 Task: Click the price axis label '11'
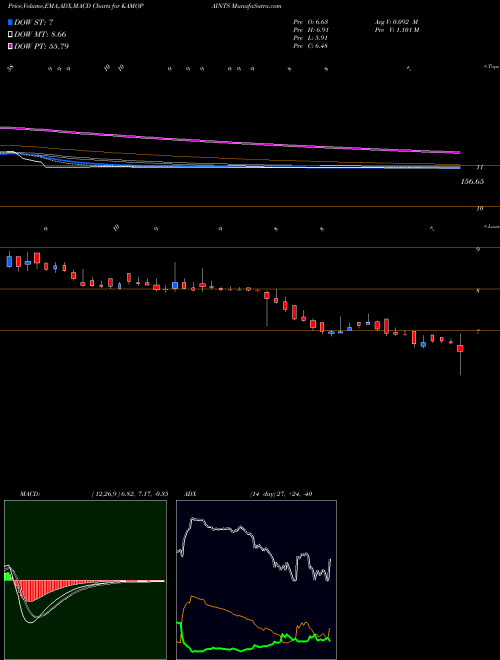point(479,167)
